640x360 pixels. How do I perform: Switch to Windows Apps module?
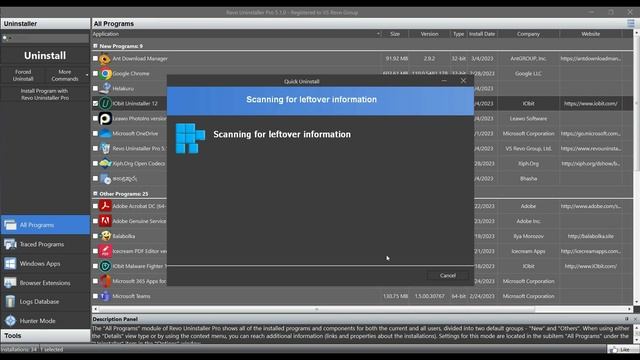tap(45, 263)
